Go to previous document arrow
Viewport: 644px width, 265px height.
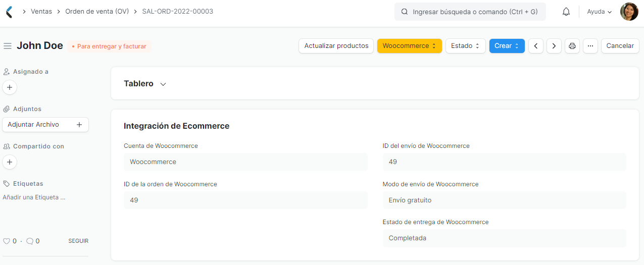tap(536, 46)
